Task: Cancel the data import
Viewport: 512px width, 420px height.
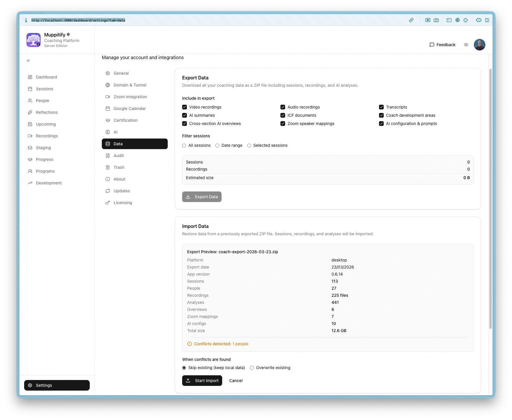Action: [236, 381]
